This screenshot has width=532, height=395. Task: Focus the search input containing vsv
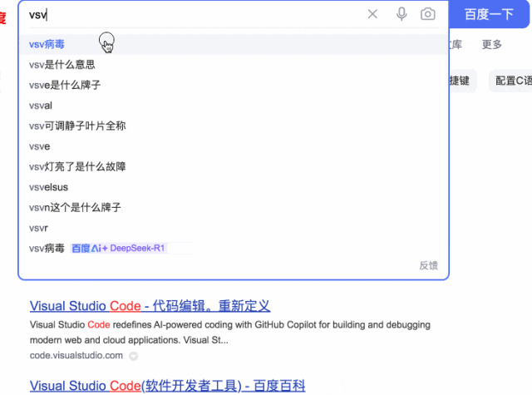point(194,15)
